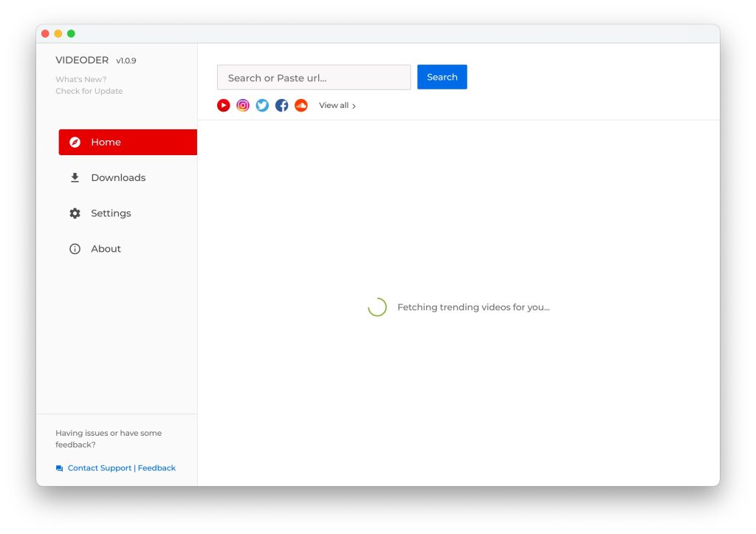
Task: Go to the Home section
Action: click(128, 142)
